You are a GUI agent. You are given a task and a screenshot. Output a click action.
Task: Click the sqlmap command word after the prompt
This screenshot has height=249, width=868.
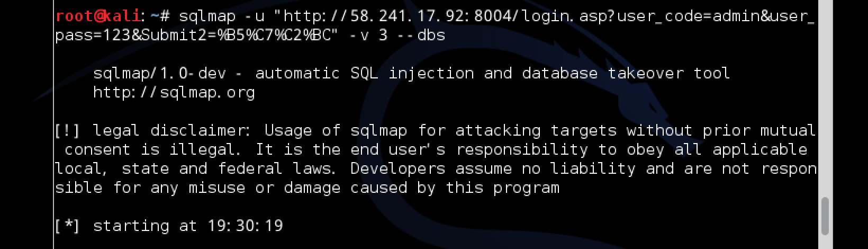click(x=207, y=16)
